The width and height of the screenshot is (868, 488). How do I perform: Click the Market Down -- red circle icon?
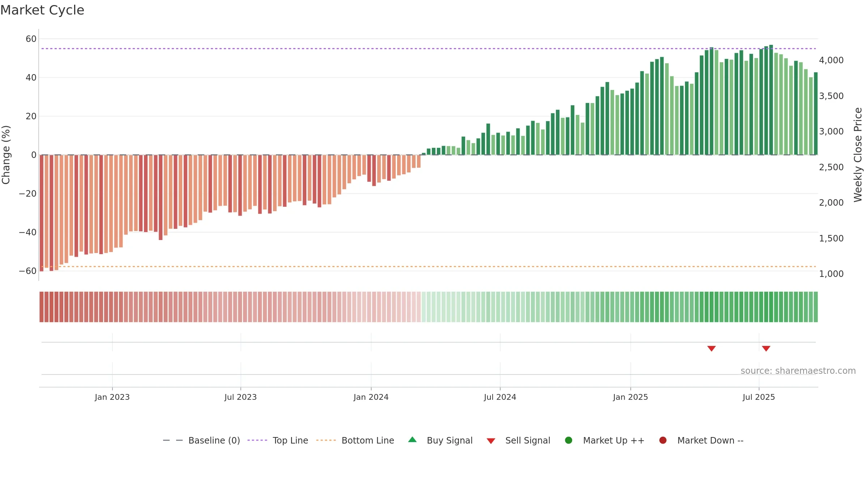pos(663,440)
